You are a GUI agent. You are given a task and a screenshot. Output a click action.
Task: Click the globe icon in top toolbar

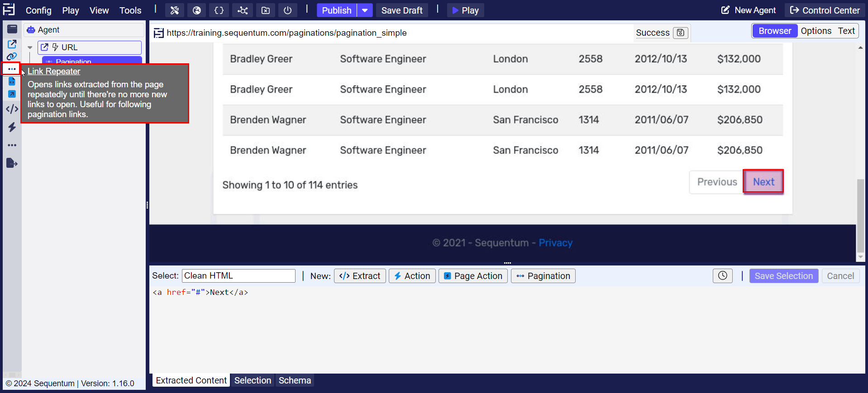(197, 10)
